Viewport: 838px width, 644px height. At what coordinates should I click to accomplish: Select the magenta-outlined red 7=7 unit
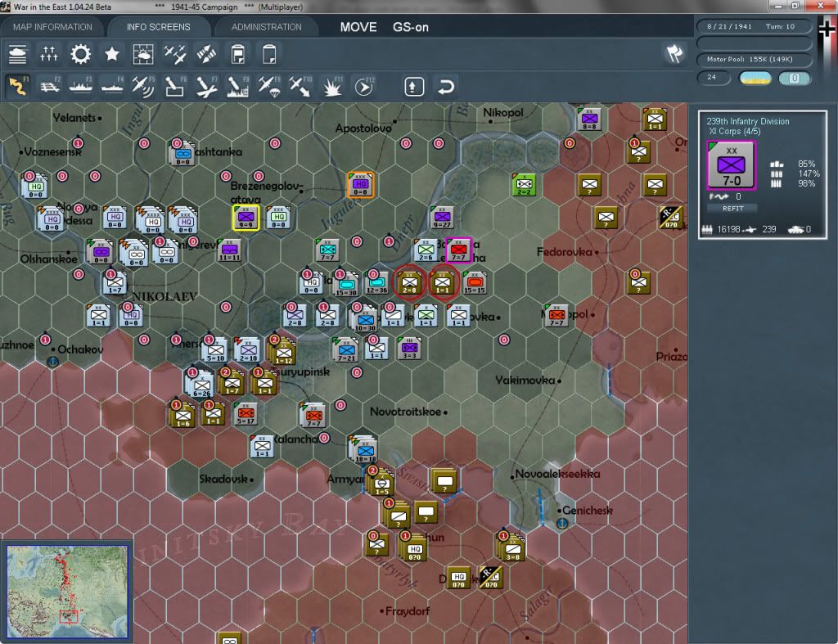pos(458,250)
